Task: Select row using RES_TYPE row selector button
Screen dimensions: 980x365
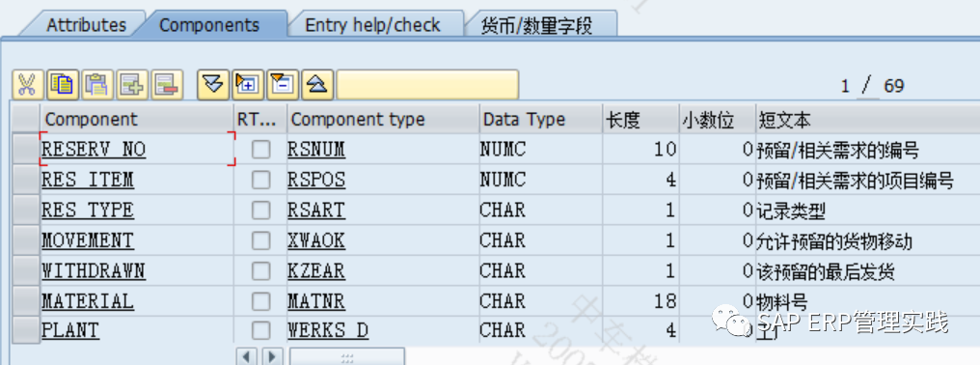Action: pyautogui.click(x=26, y=211)
